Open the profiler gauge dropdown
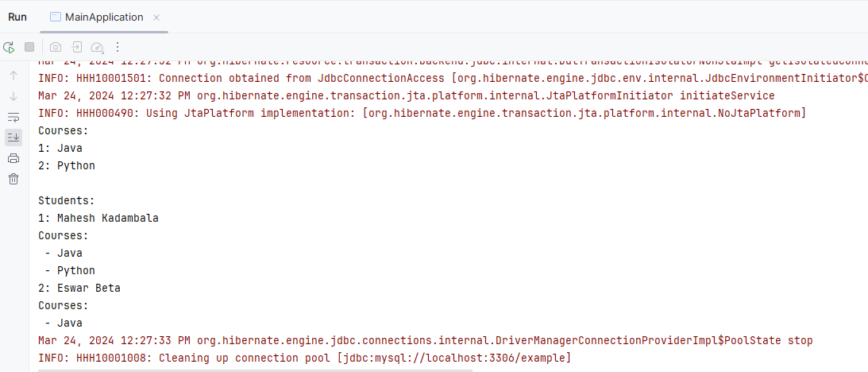Image resolution: width=868 pixels, height=372 pixels. tap(98, 47)
